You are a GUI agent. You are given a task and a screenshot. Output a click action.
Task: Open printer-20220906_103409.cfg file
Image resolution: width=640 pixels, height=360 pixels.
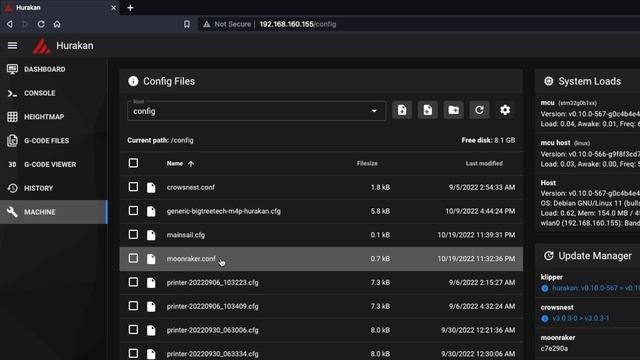click(x=212, y=306)
